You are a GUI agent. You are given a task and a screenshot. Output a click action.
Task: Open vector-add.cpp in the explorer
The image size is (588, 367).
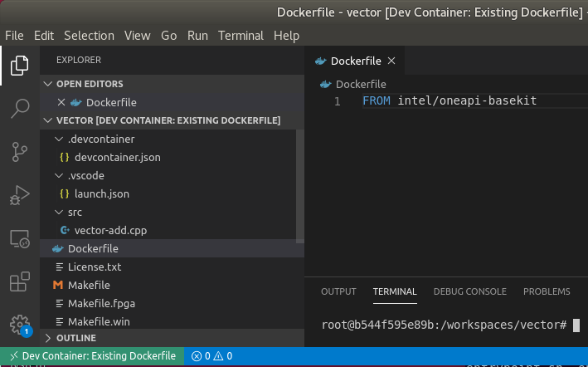[110, 230]
